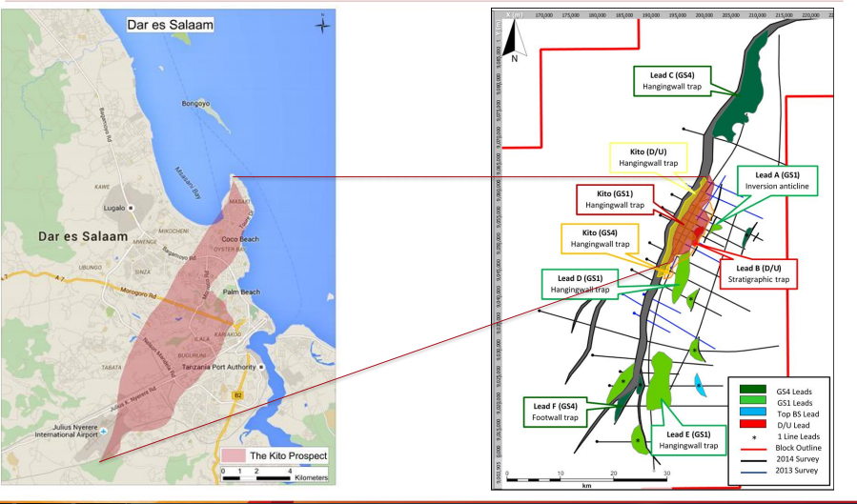Click the north arrow on the leads map
The height and width of the screenshot is (504, 857).
click(x=513, y=41)
